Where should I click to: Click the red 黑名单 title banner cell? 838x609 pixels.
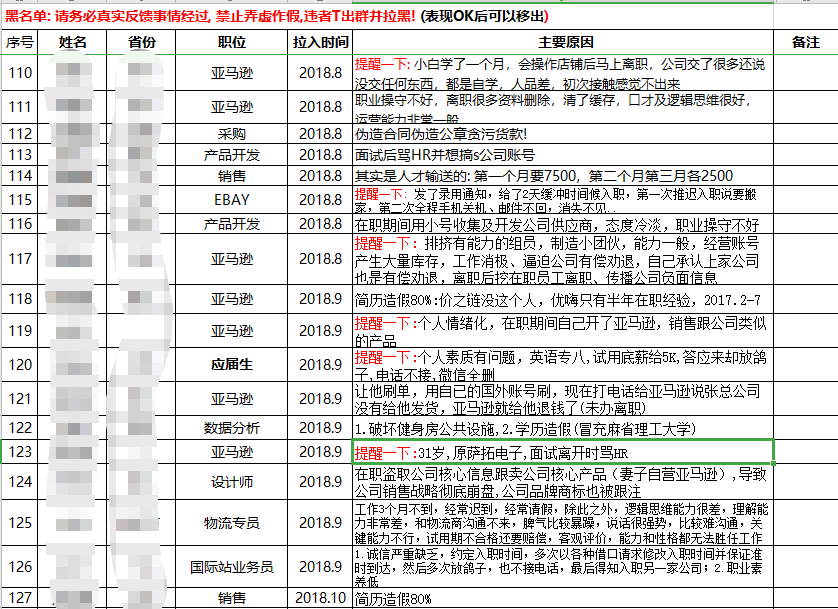(x=387, y=17)
